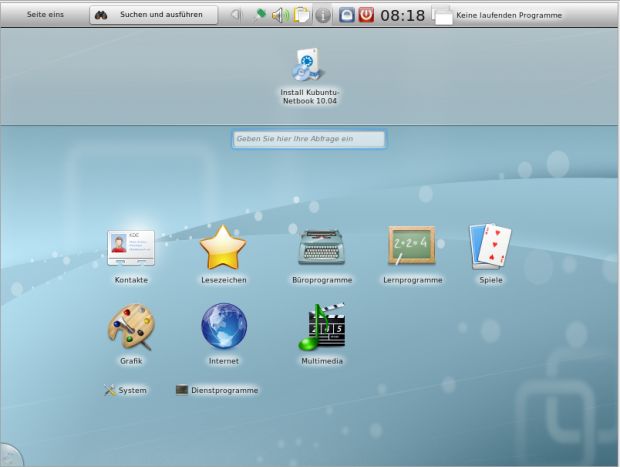Click the red power/logout icon
Viewport: 620px width, 467px height.
[366, 15]
